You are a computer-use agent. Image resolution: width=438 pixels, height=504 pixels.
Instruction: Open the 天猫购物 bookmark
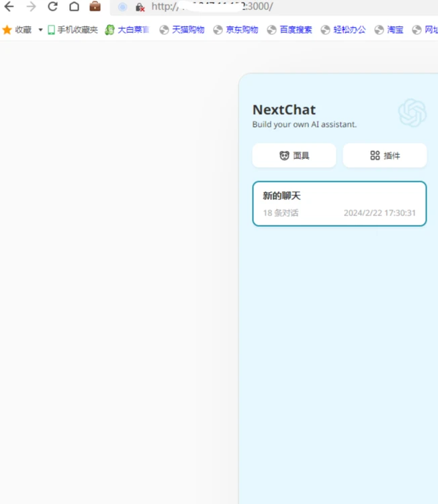click(183, 30)
